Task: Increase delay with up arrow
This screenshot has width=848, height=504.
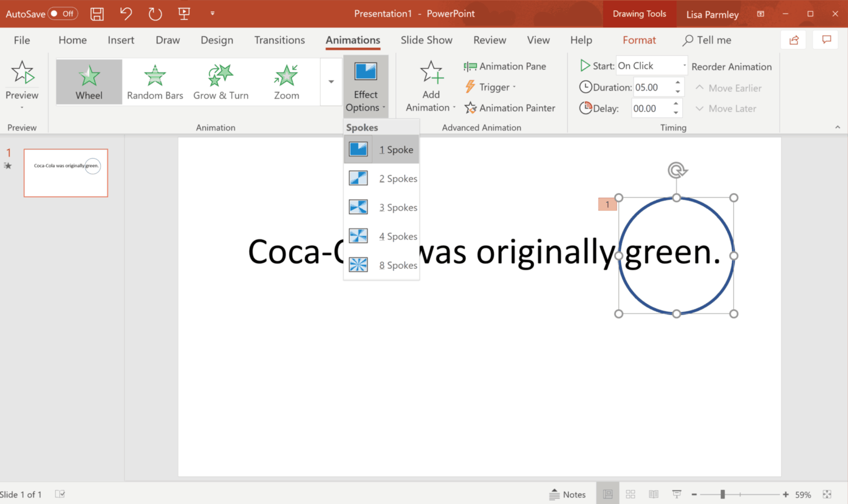Action: (x=676, y=104)
